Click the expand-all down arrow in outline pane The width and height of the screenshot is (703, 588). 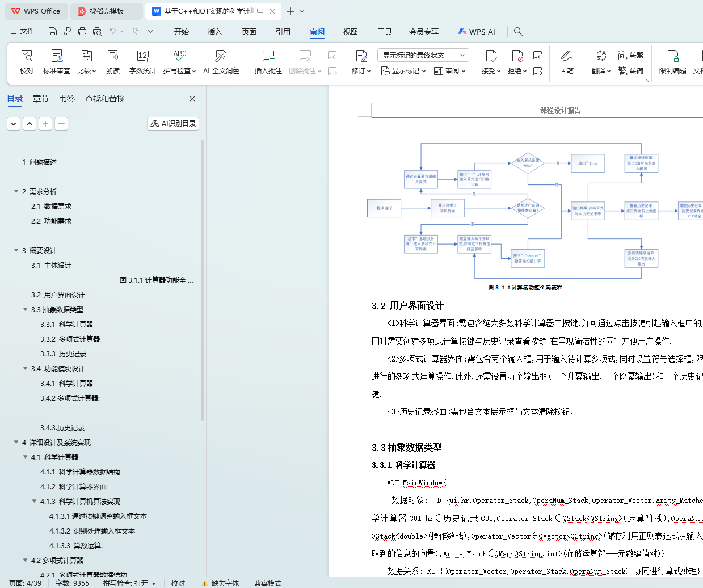14,123
